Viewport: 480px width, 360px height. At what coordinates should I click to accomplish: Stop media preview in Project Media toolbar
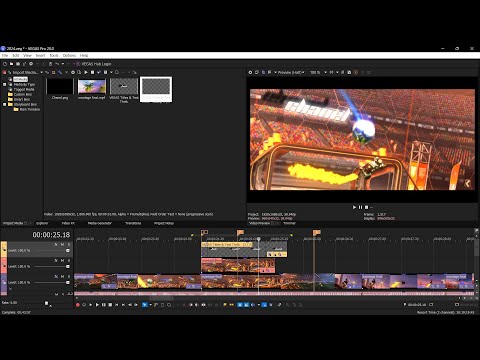coord(92,72)
